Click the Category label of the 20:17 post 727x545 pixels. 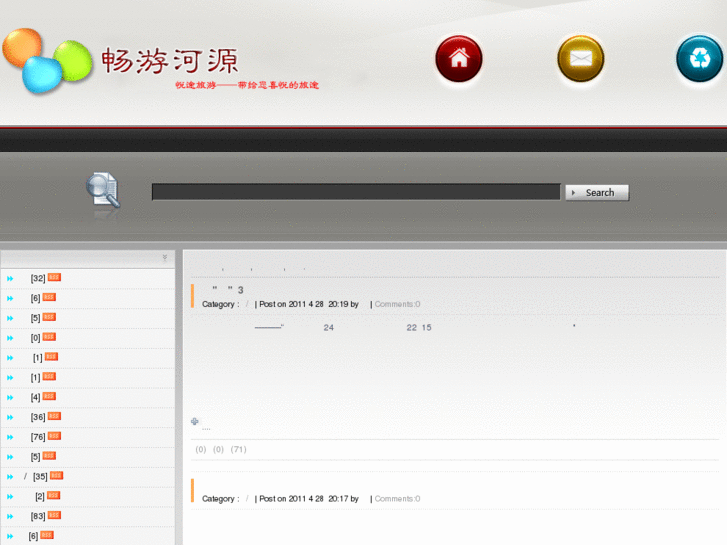(221, 499)
